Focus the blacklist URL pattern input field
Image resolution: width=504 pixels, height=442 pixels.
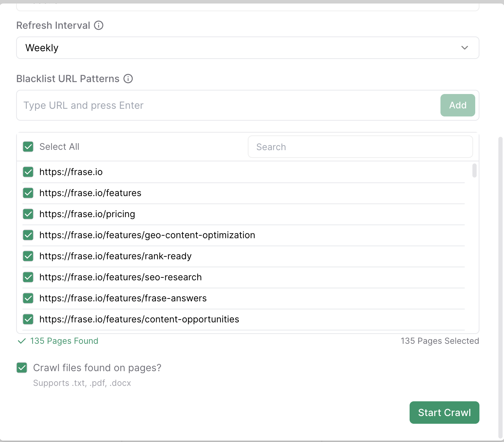click(228, 105)
